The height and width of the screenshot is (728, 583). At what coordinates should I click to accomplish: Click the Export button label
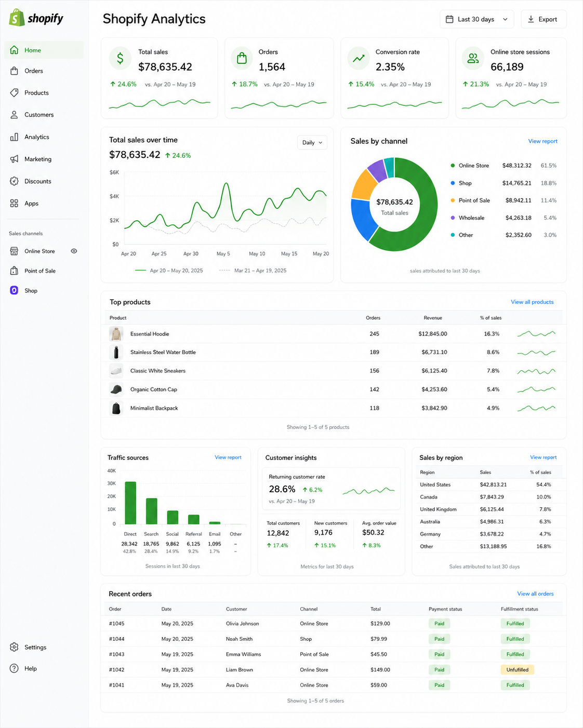pos(548,19)
